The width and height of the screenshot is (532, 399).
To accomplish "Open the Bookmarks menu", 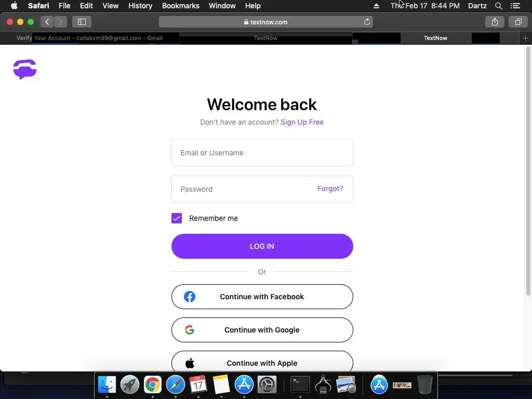I will [180, 6].
